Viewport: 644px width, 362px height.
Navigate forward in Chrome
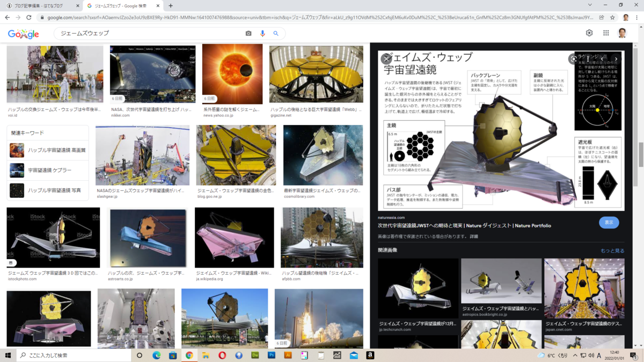(x=19, y=18)
